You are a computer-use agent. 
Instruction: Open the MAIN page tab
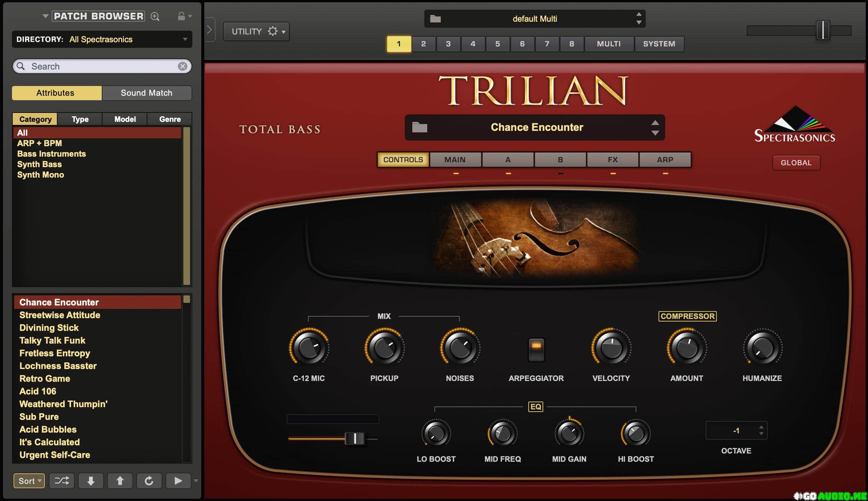click(x=455, y=160)
